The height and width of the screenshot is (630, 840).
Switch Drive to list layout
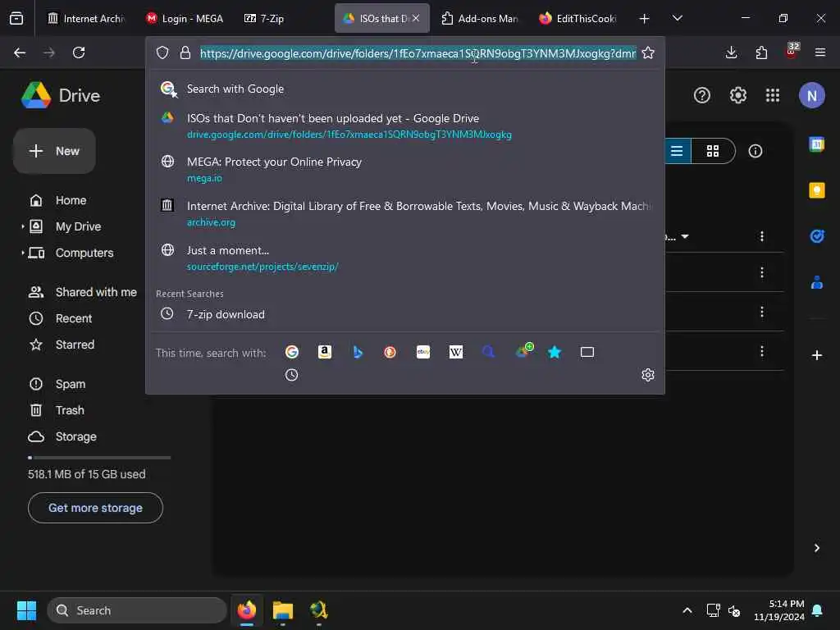click(678, 151)
